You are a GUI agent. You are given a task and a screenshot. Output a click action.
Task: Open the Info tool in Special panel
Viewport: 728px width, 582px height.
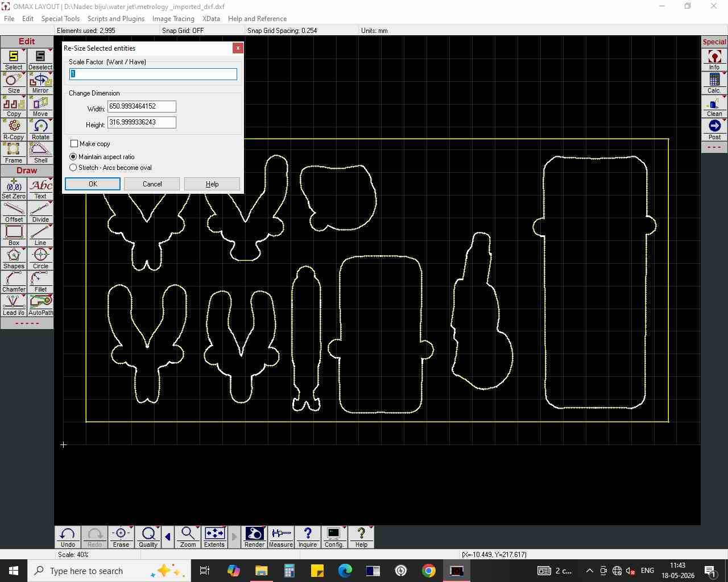(714, 60)
